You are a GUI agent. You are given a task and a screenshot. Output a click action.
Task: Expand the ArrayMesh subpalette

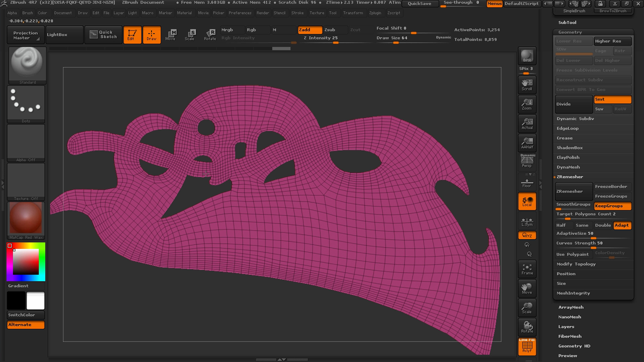571,307
